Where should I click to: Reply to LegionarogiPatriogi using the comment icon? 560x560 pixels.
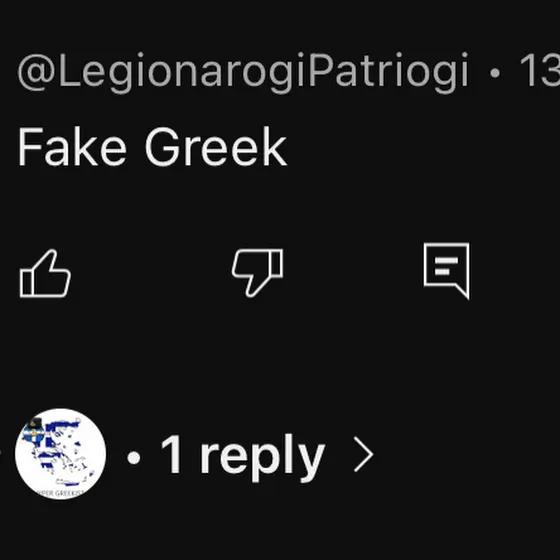point(446,271)
